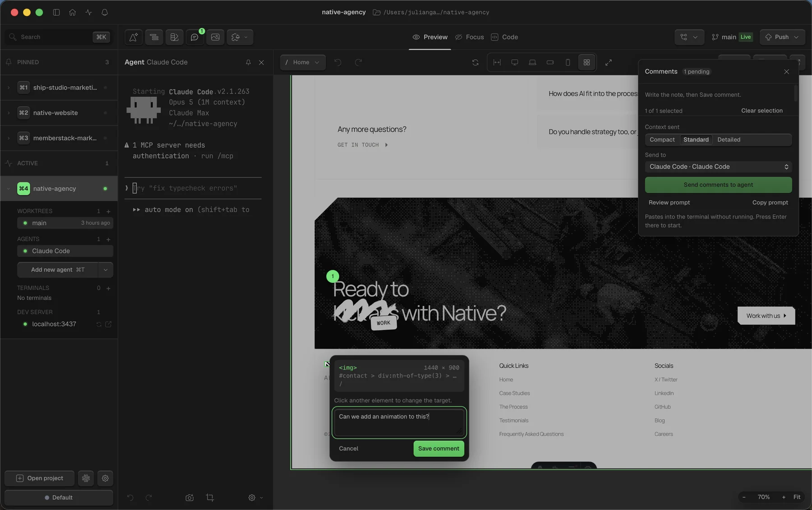Click Send comments to agent
Image resolution: width=812 pixels, height=510 pixels.
(x=718, y=185)
